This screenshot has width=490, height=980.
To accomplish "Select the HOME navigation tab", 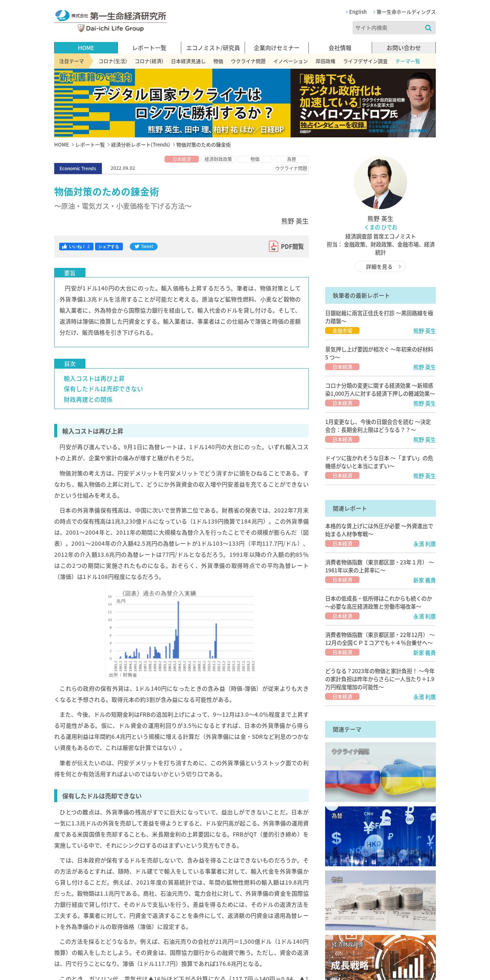I will (x=86, y=48).
